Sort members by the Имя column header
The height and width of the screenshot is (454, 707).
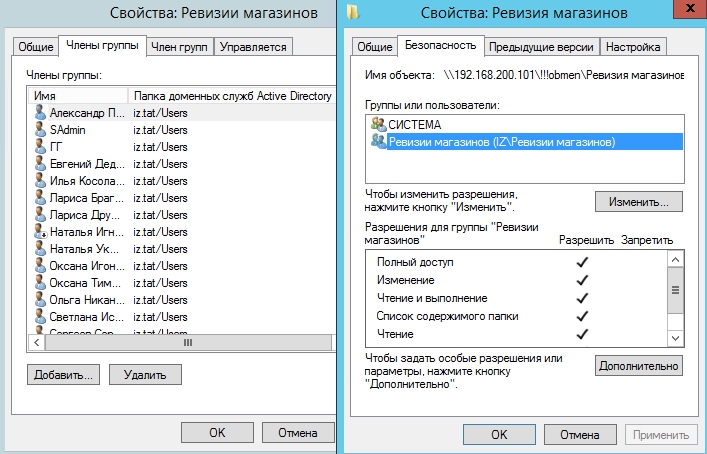(78, 95)
